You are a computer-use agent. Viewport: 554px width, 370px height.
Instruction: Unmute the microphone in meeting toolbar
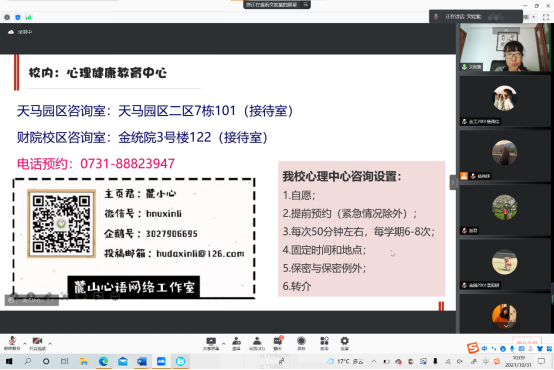pos(12,343)
